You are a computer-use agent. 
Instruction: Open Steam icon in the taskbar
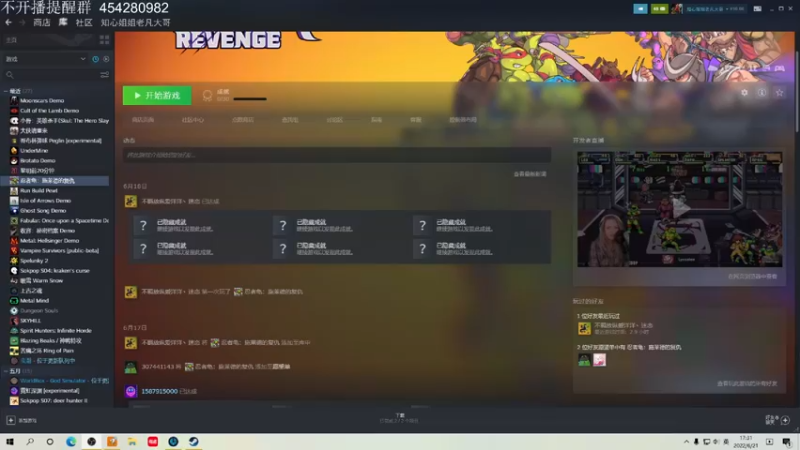point(193,442)
